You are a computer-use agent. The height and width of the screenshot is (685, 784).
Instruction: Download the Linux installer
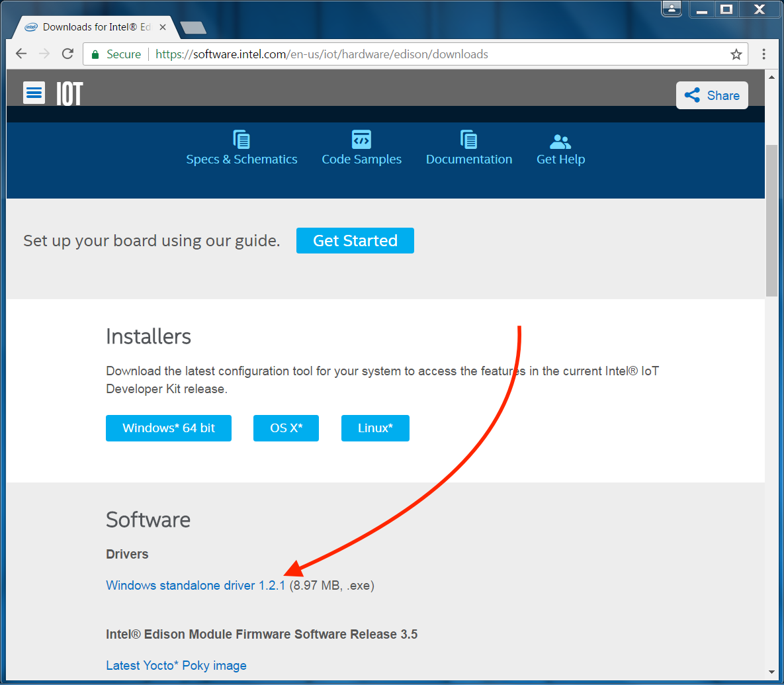(x=375, y=428)
